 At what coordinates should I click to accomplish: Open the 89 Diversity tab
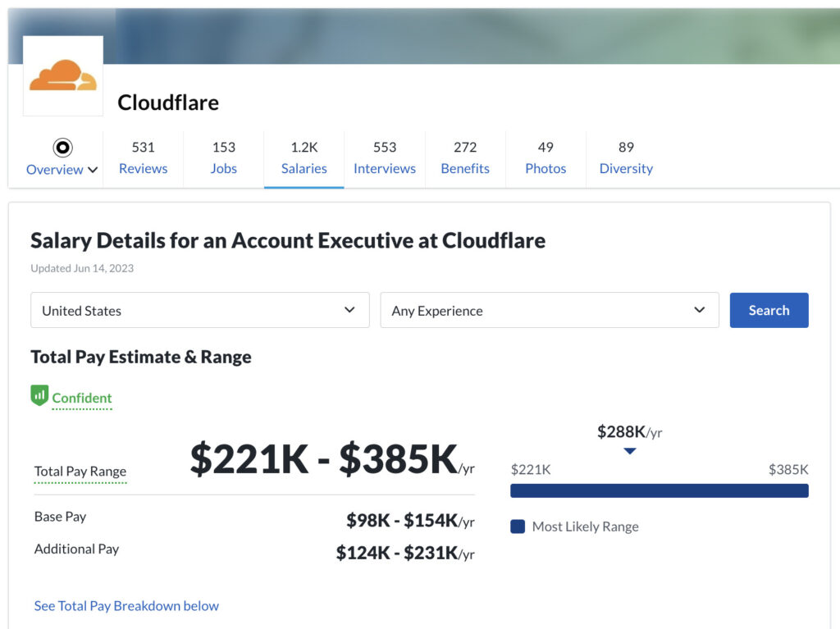click(x=626, y=157)
